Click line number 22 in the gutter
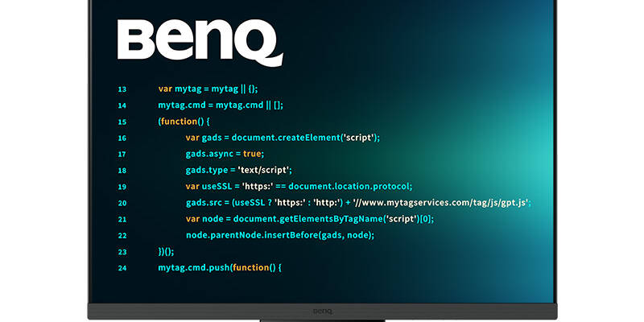The height and width of the screenshot is (322, 644). [x=122, y=236]
